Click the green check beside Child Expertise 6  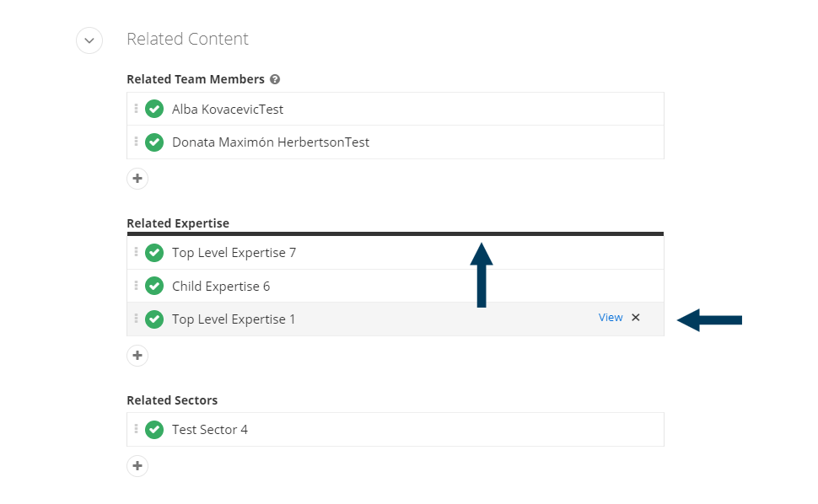[x=154, y=287]
